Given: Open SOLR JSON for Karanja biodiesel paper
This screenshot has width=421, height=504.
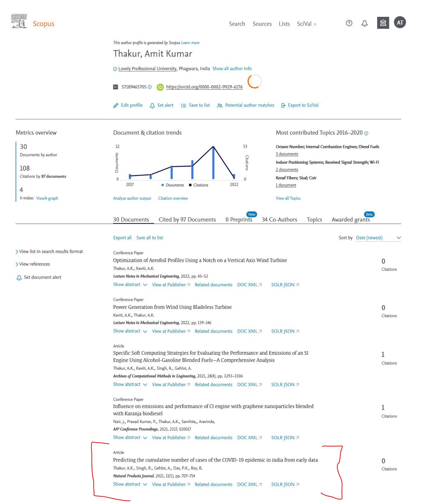Looking at the screenshot, I should (x=285, y=438).
